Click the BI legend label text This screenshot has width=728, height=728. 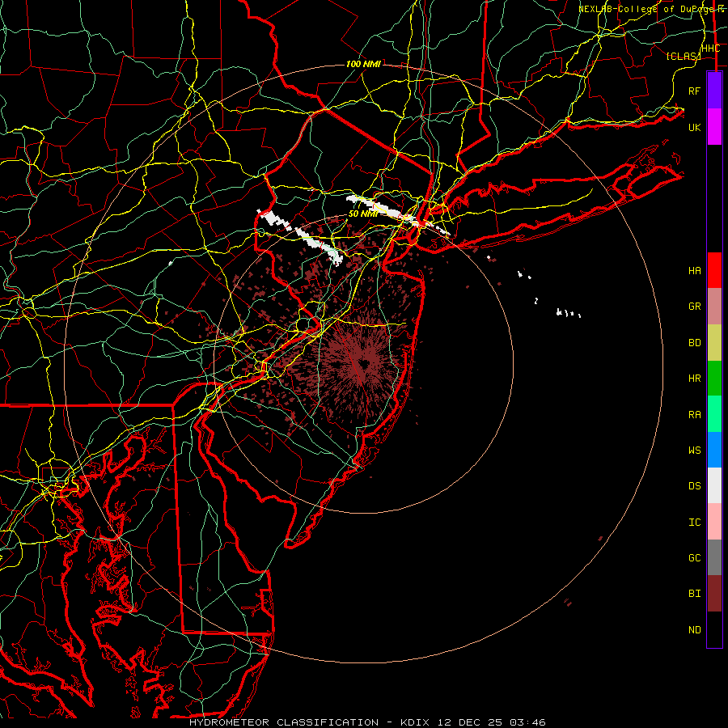(x=694, y=594)
